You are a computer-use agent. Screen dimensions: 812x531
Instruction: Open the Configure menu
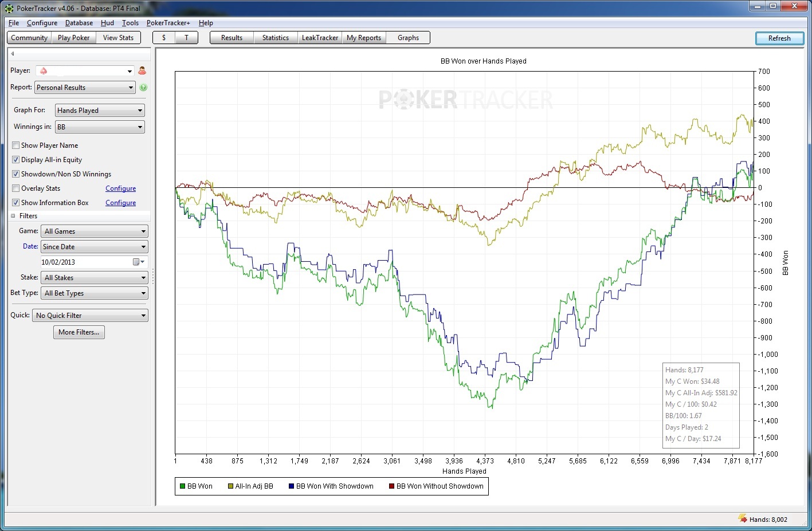(x=42, y=23)
